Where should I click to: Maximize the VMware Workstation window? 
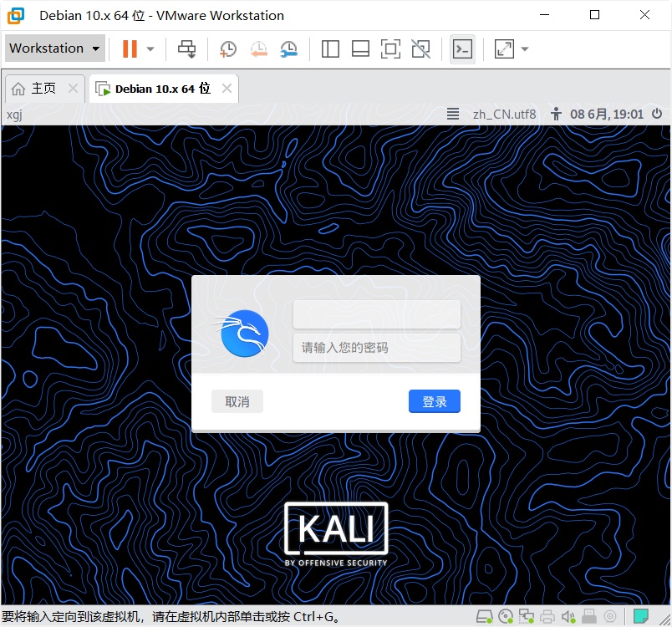(x=594, y=15)
